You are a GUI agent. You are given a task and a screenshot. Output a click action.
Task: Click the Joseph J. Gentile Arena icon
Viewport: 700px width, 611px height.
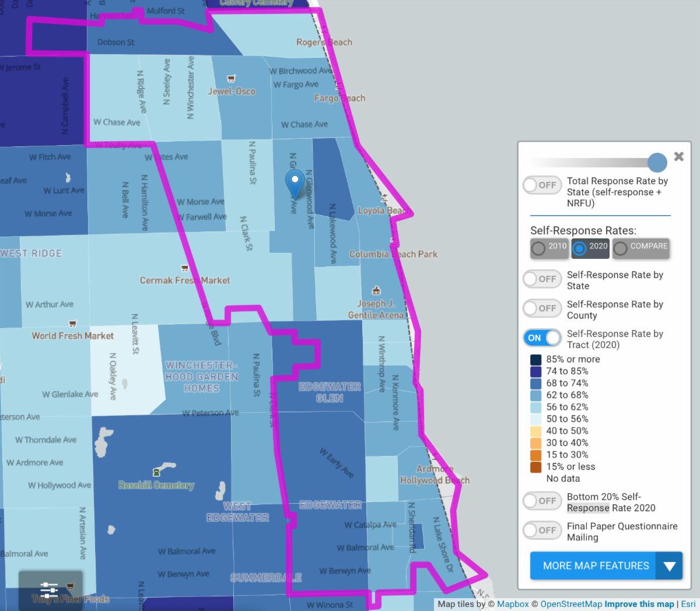tap(376, 290)
